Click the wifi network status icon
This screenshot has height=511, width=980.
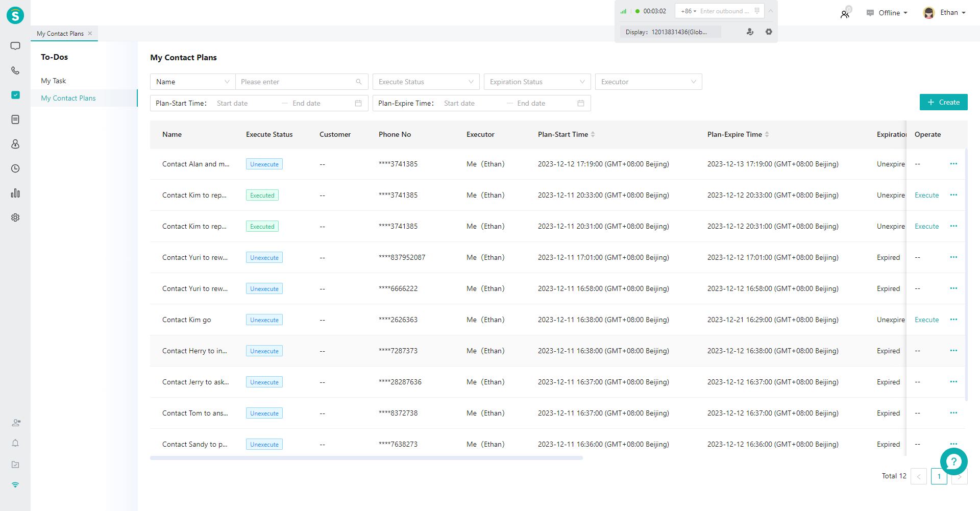pyautogui.click(x=15, y=485)
